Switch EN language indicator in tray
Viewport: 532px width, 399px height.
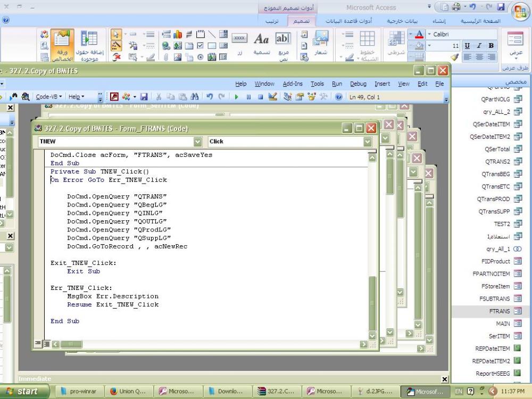[x=459, y=391]
